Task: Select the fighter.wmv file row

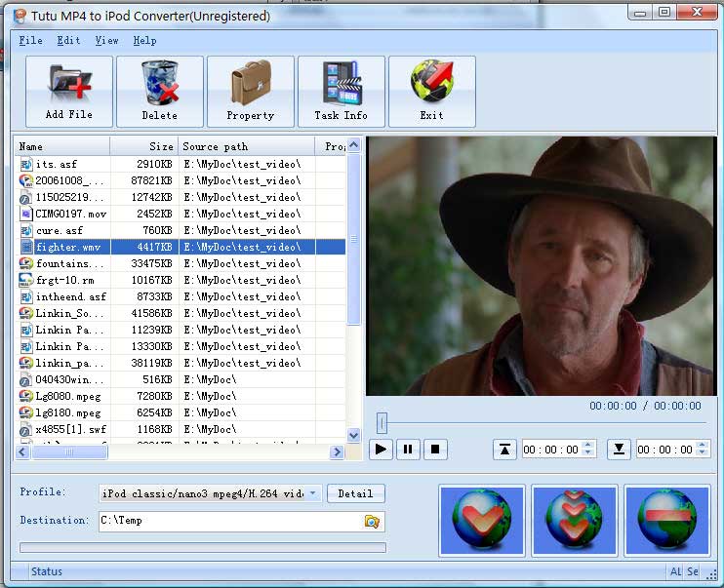Action: (x=181, y=247)
